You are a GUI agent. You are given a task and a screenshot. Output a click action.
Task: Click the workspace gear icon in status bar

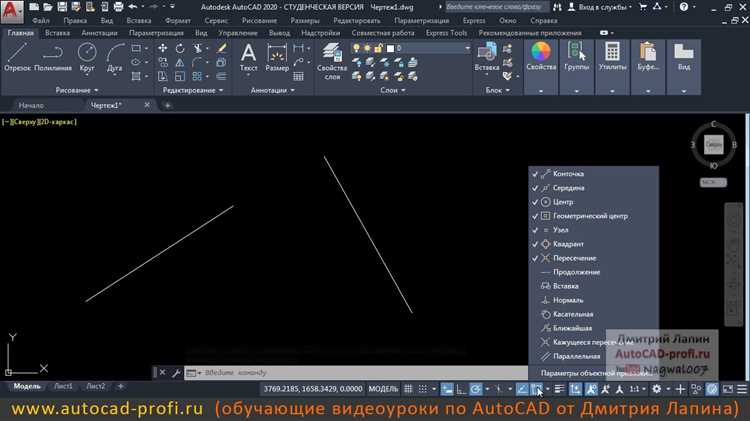click(x=657, y=389)
